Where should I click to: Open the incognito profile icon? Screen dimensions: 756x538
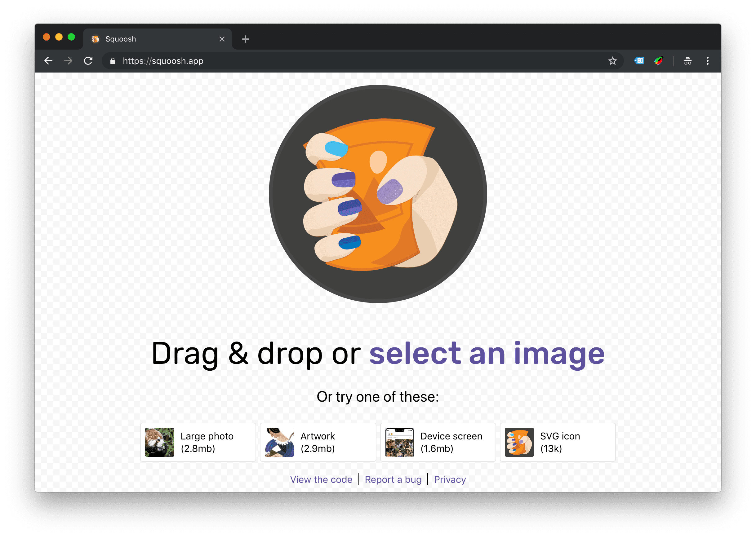coord(688,61)
